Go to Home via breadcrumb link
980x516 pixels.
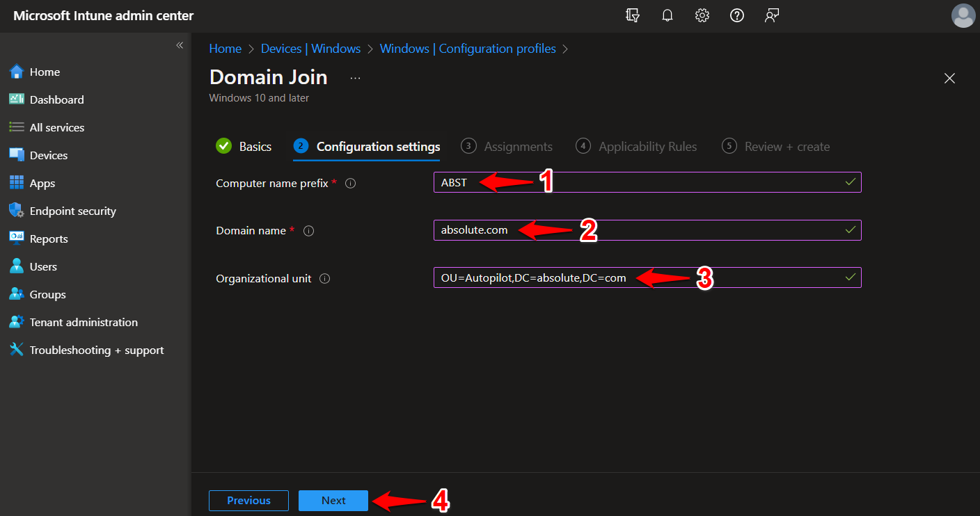point(225,48)
